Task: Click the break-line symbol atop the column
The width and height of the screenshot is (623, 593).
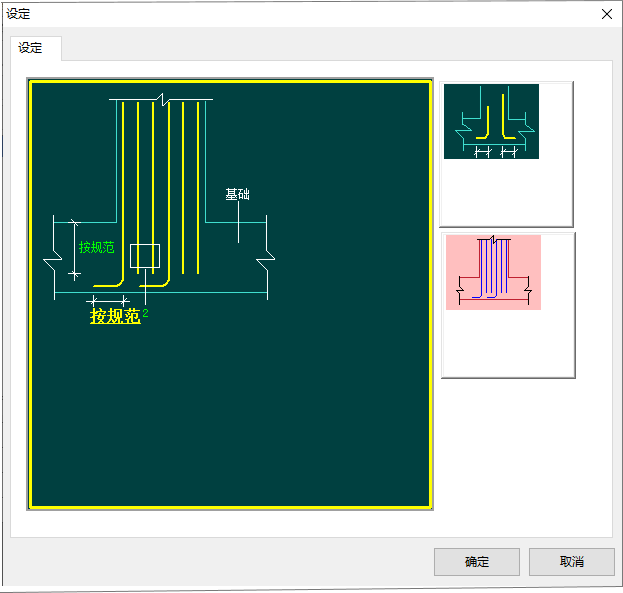Action: click(x=161, y=100)
